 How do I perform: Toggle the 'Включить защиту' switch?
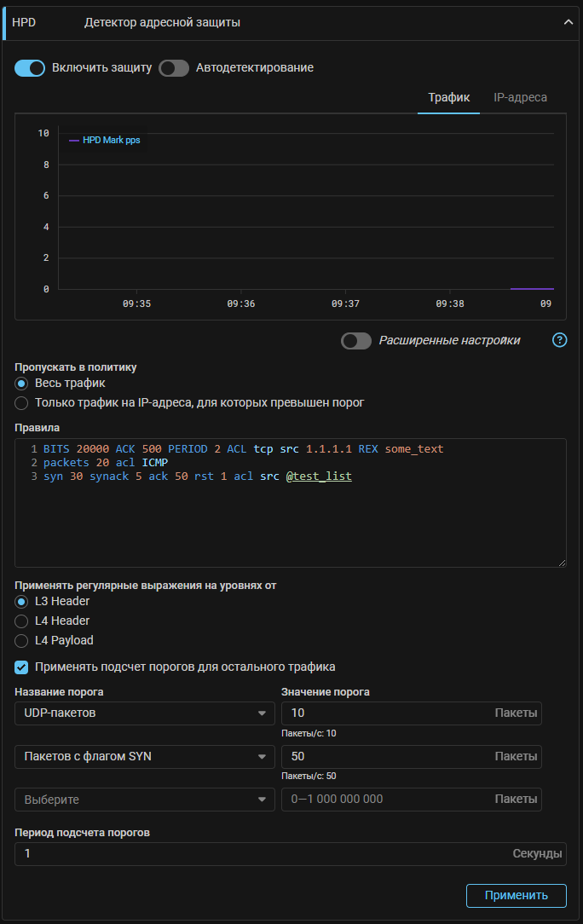coord(30,68)
